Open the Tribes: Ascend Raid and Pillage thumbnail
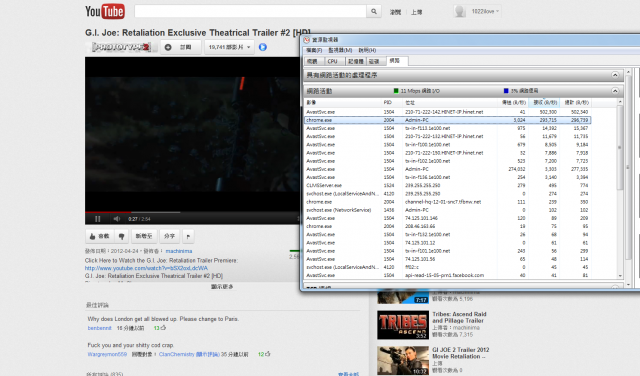The image size is (640, 376). tap(403, 325)
